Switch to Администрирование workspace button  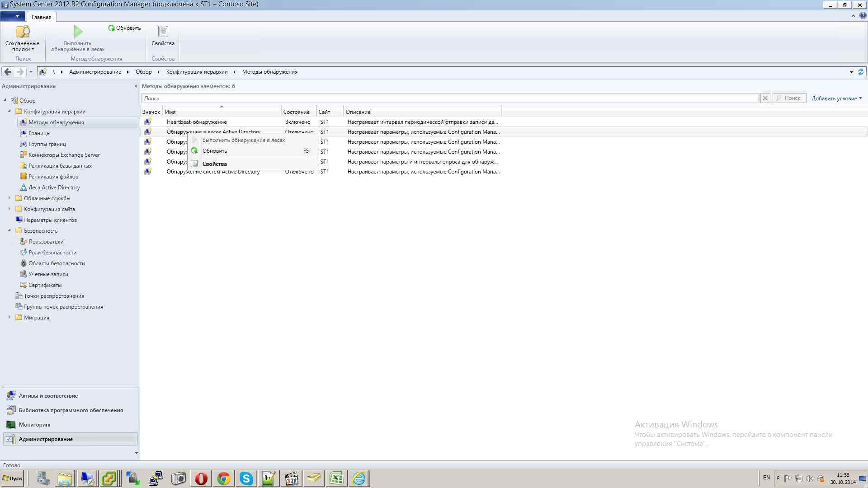tap(70, 439)
